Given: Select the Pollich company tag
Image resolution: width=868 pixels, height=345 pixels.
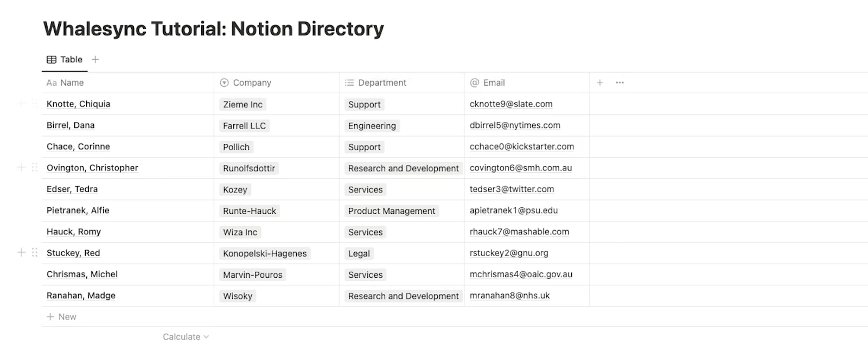Looking at the screenshot, I should (x=236, y=147).
